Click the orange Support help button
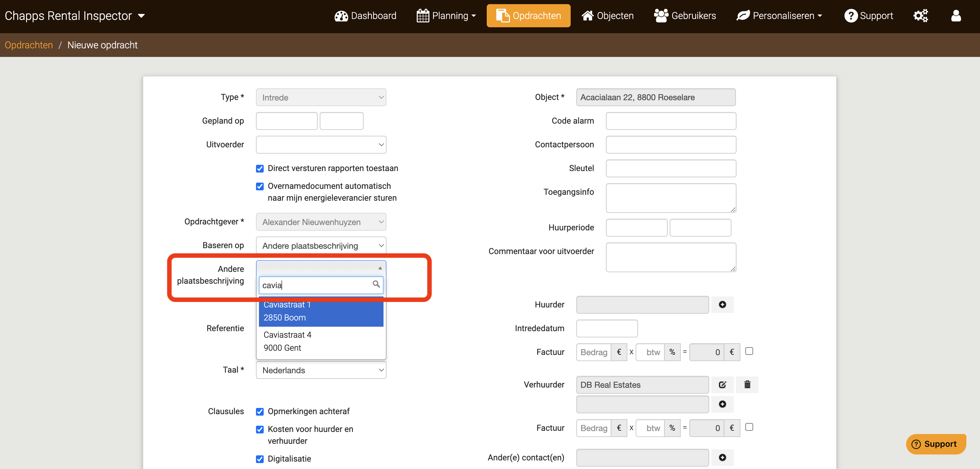The image size is (980, 469). tap(936, 444)
